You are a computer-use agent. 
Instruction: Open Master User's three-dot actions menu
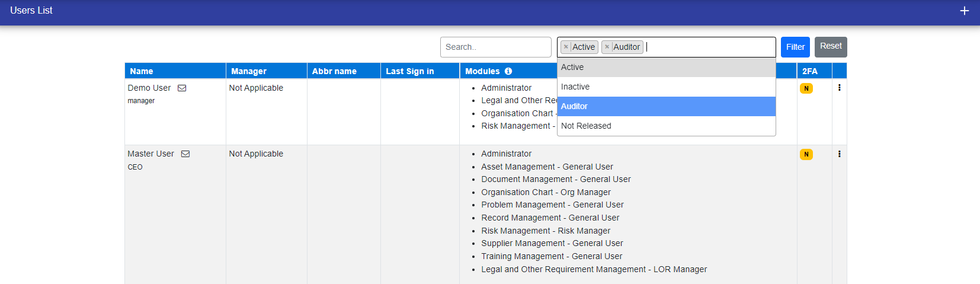click(839, 154)
